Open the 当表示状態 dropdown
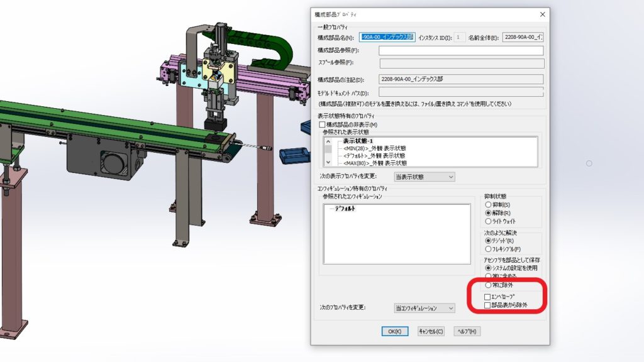The image size is (644, 362). point(424,177)
